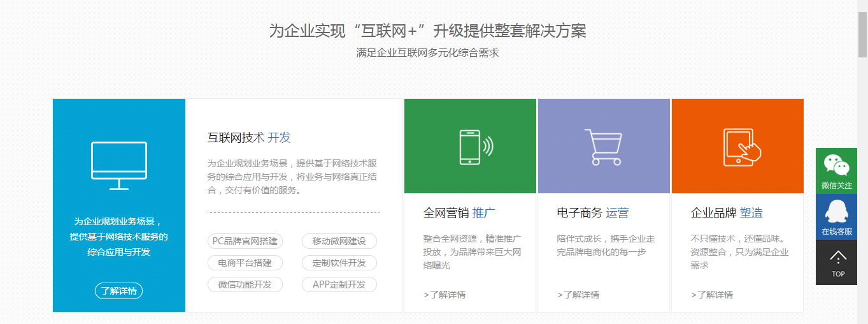Select the 微信功能开发 tag
The height and width of the screenshot is (324, 868).
(245, 284)
